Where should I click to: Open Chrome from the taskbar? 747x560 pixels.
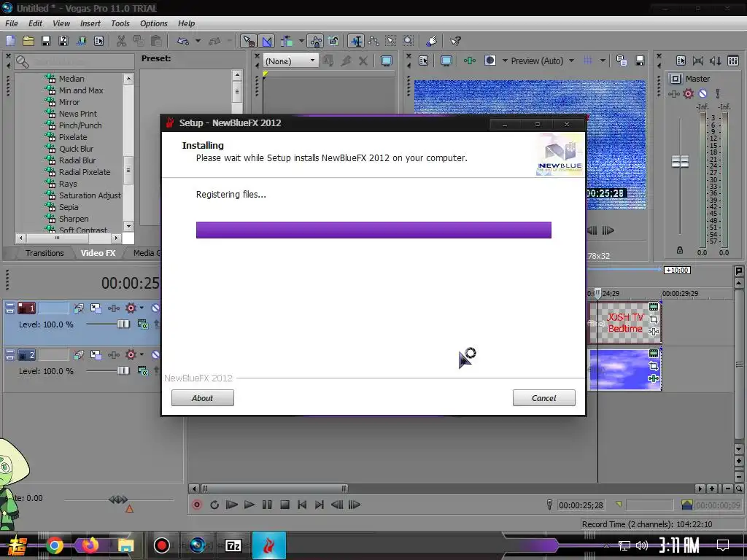[x=54, y=545]
